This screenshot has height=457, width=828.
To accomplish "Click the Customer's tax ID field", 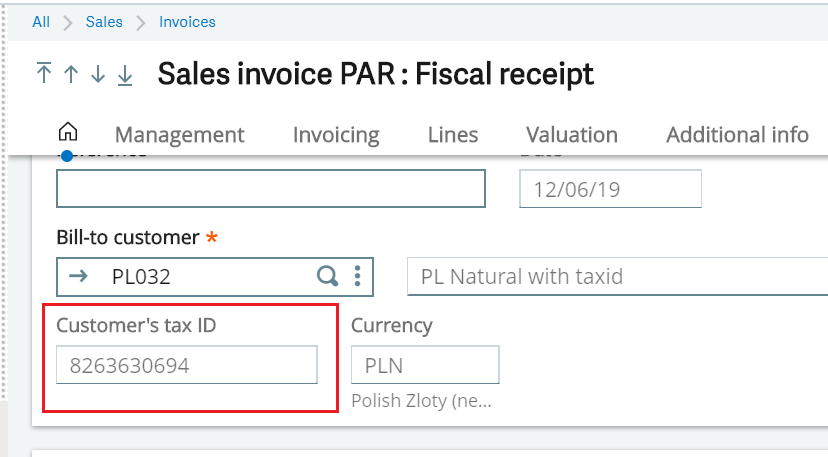I will point(187,365).
